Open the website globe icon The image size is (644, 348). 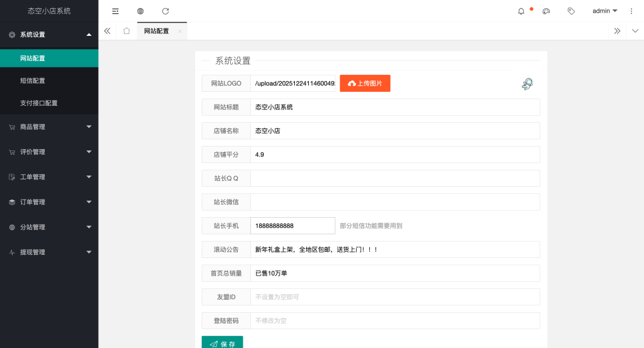point(140,11)
